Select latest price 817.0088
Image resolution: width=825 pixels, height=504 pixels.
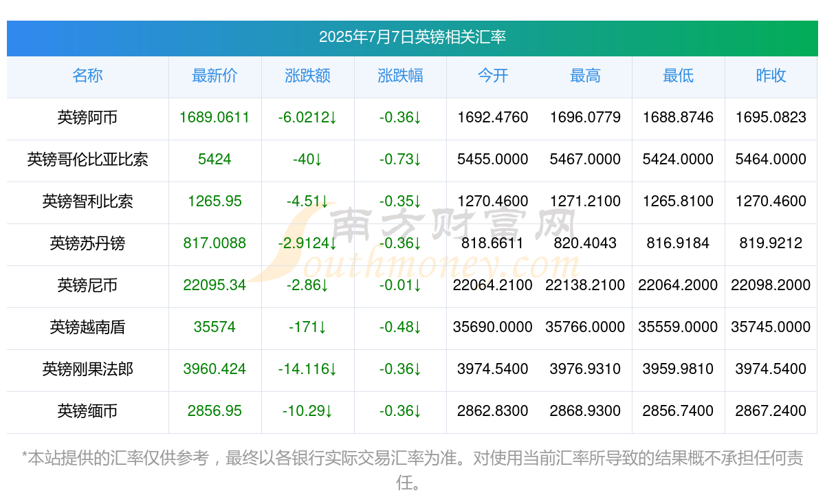coord(214,243)
